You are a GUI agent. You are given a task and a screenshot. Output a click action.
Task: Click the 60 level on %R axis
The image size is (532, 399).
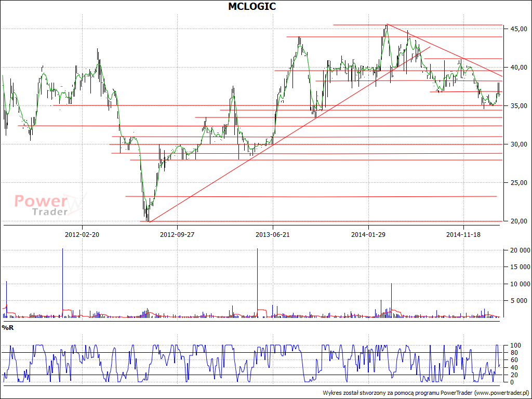click(x=514, y=360)
